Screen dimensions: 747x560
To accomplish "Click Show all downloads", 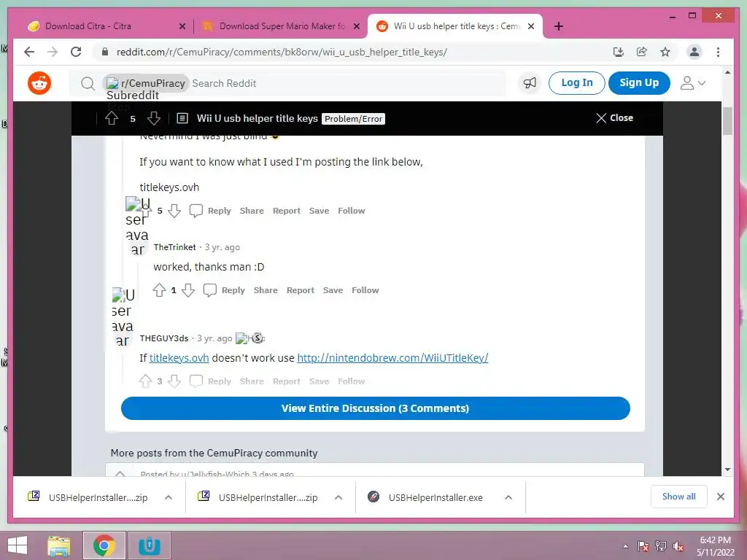I will coord(678,497).
